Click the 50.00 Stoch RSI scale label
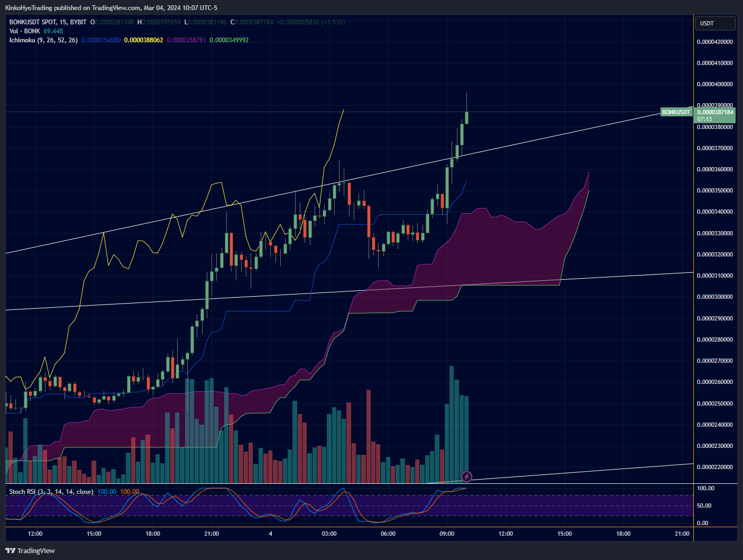Viewport: 743px width, 560px height. point(704,506)
